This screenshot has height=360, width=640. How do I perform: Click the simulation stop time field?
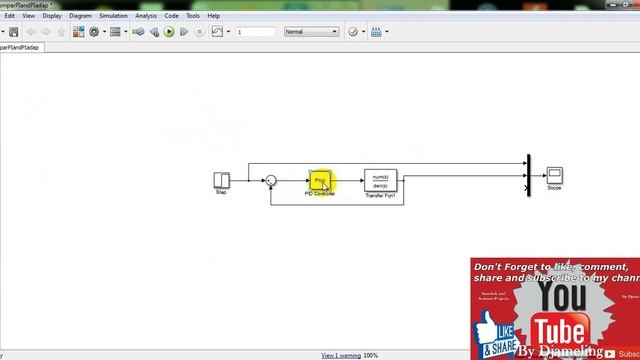[256, 32]
